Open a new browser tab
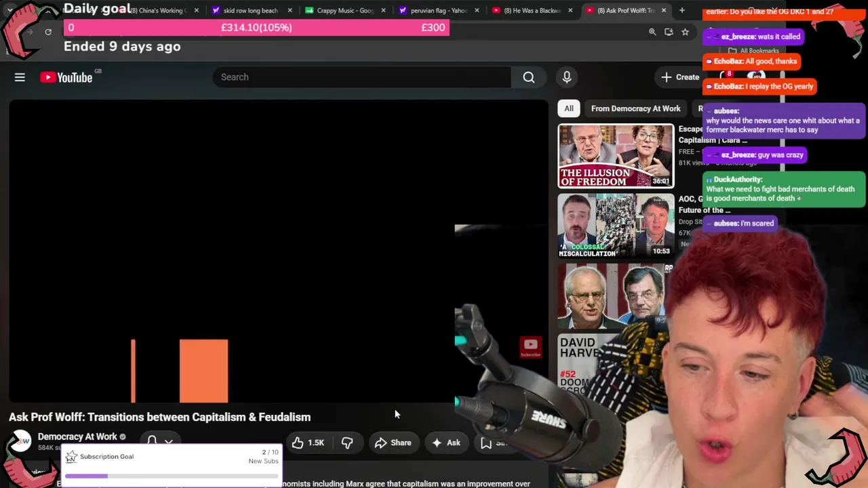This screenshot has height=488, width=868. pyautogui.click(x=682, y=10)
